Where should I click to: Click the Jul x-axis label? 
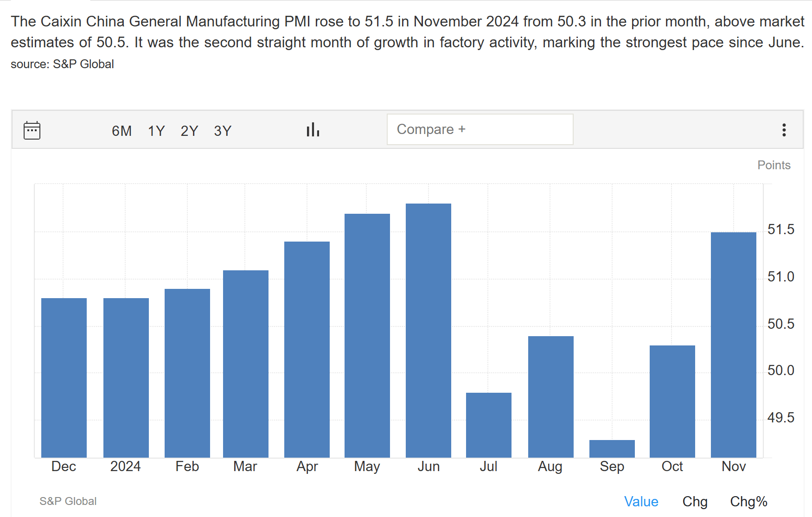pos(488,466)
